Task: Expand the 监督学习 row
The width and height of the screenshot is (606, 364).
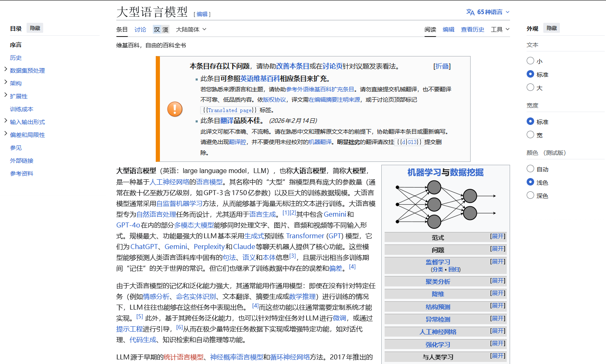Action: click(x=498, y=262)
